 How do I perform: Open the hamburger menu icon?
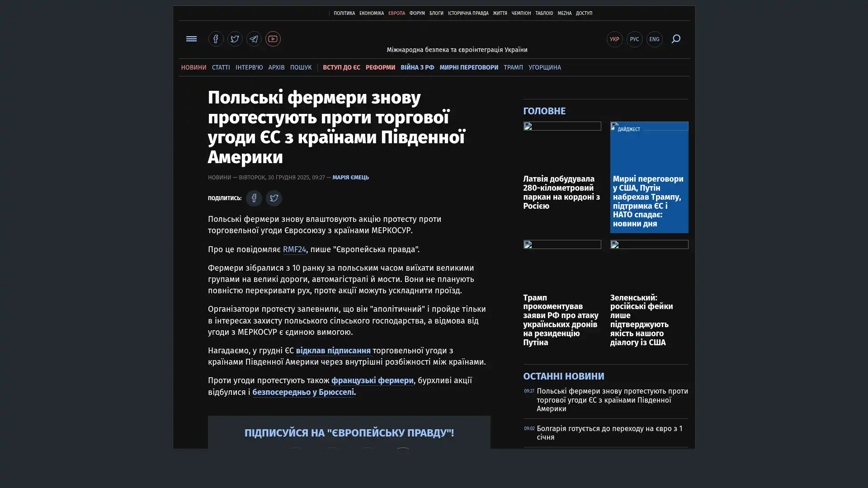tap(191, 39)
